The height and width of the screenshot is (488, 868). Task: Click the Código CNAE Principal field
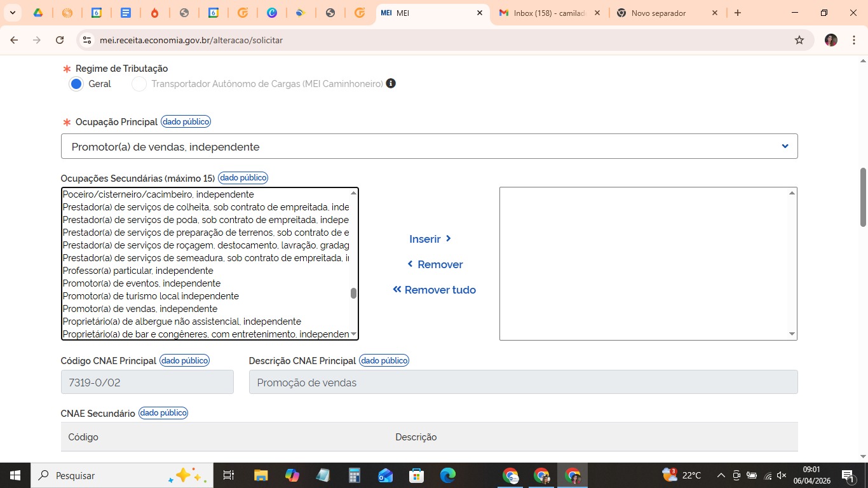[147, 383]
